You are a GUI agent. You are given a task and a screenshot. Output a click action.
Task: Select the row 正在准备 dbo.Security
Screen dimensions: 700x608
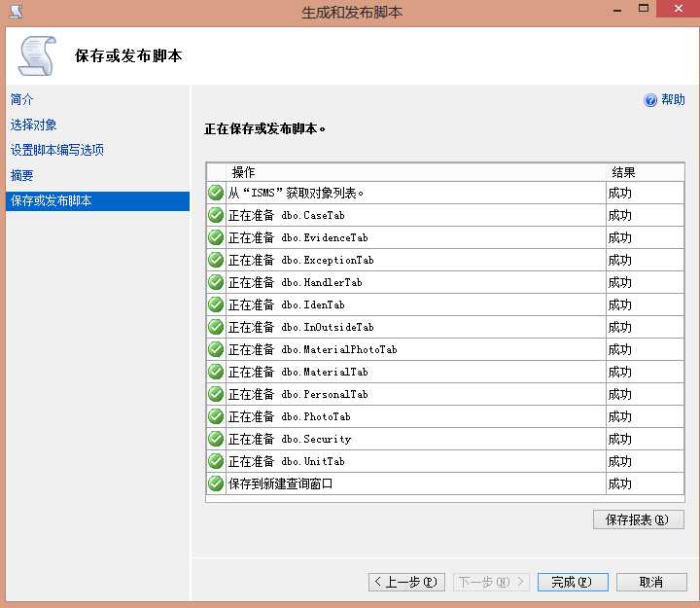(x=445, y=439)
